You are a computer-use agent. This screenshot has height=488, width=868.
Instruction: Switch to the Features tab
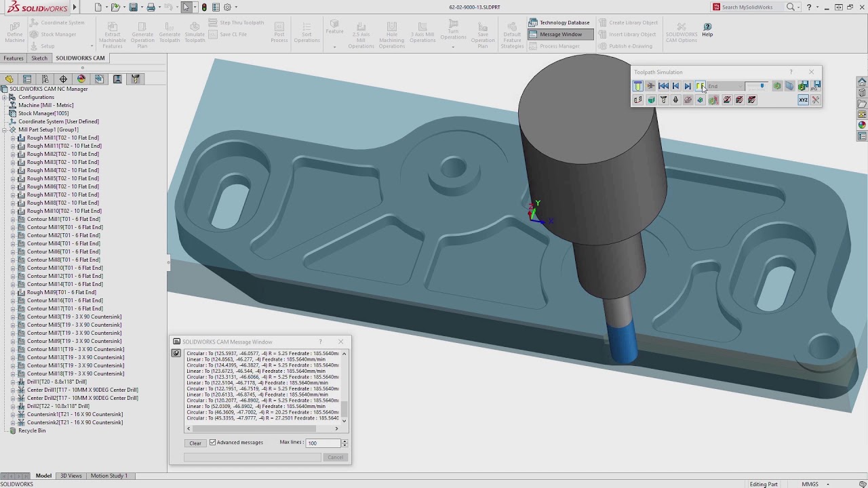click(13, 58)
